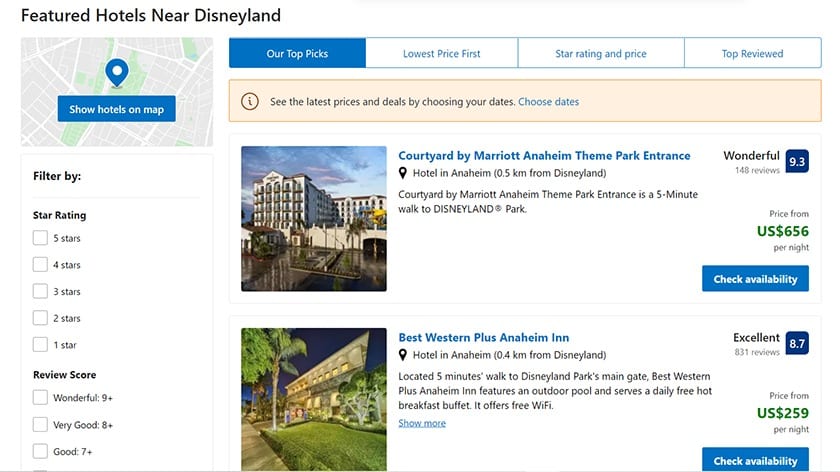Click the 9.3 score badge
This screenshot has height=472, width=840.
coord(797,161)
